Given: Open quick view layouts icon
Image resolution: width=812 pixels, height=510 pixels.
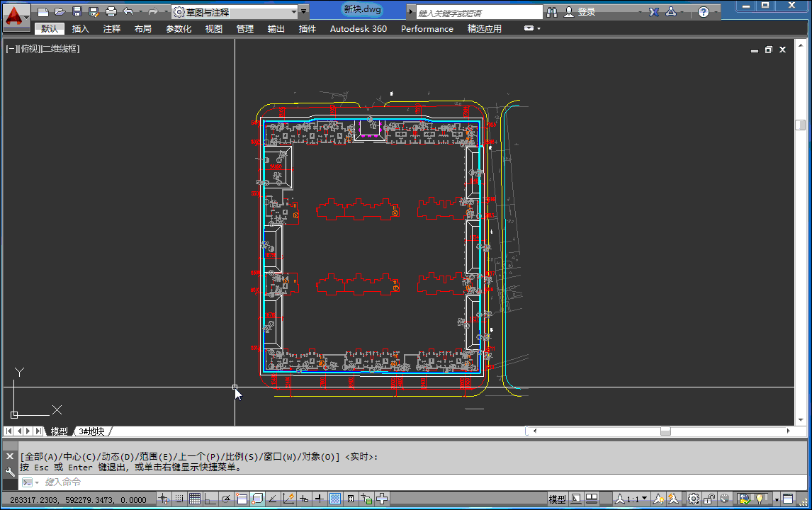Looking at the screenshot, I should pyautogui.click(x=576, y=499).
